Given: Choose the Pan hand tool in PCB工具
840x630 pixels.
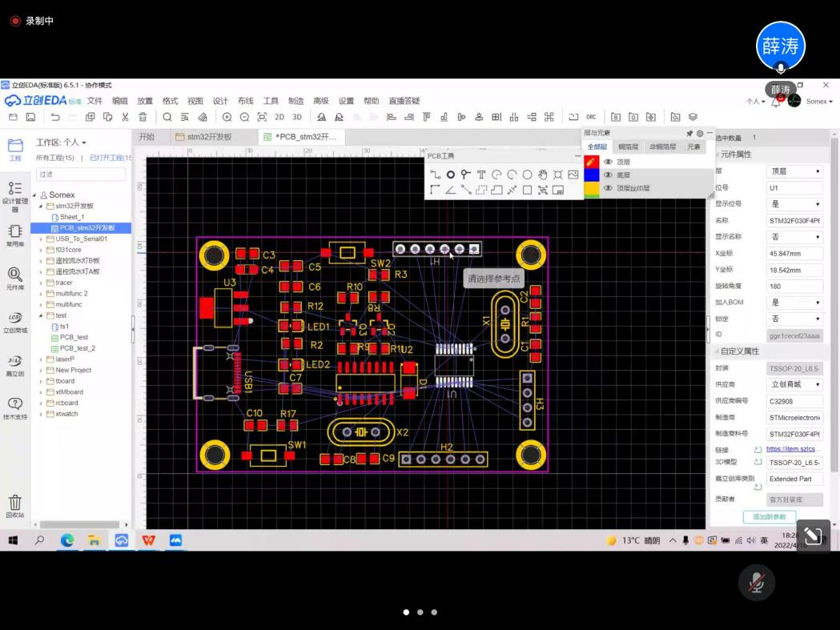Looking at the screenshot, I should pos(543,175).
